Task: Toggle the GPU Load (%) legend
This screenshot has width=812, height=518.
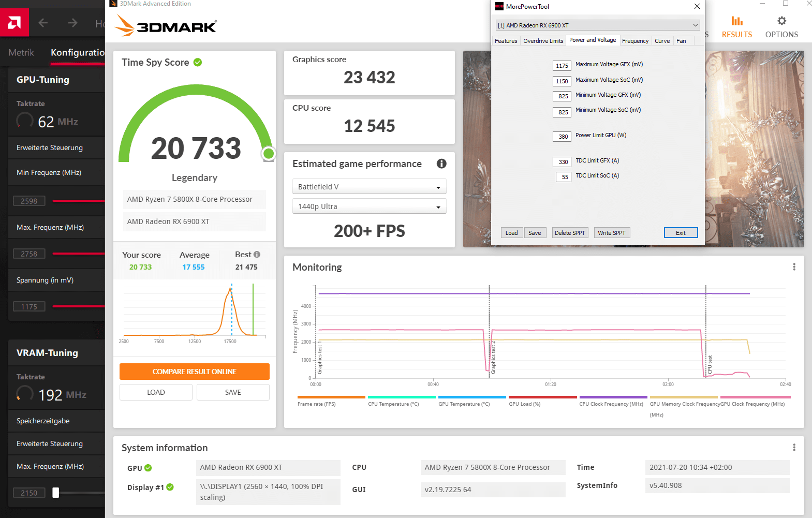Action: tap(542, 402)
